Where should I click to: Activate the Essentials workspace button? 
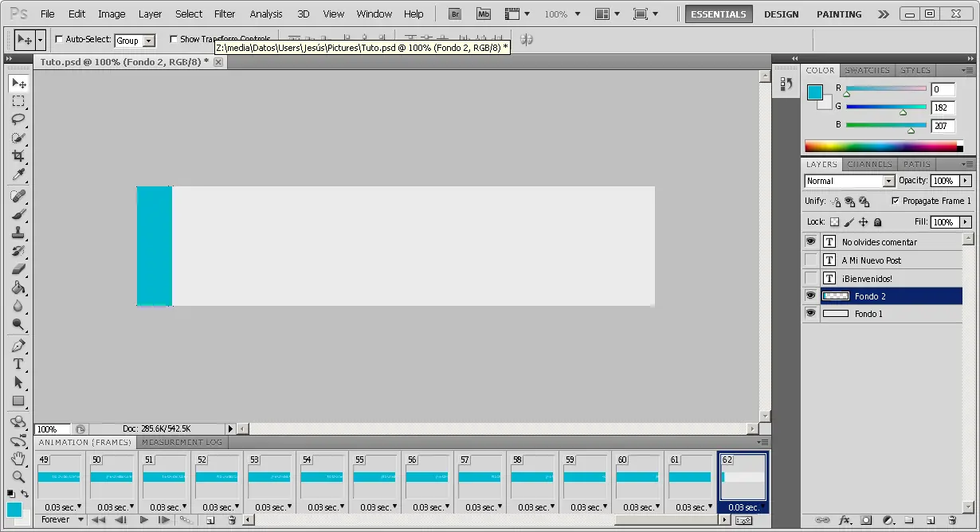click(x=719, y=14)
